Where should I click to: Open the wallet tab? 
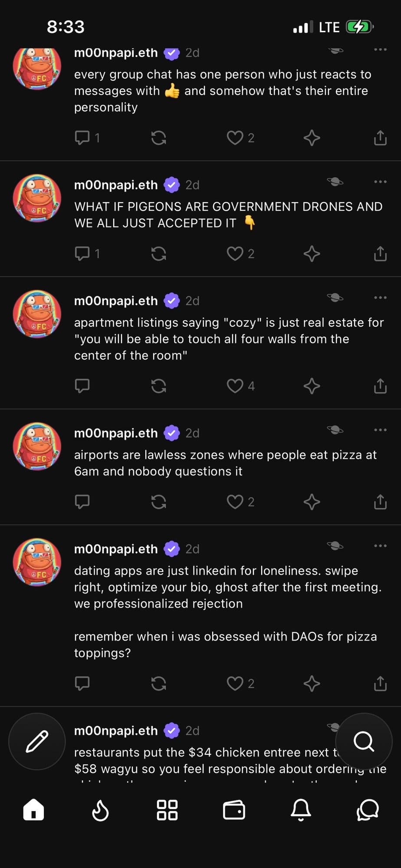point(234,810)
